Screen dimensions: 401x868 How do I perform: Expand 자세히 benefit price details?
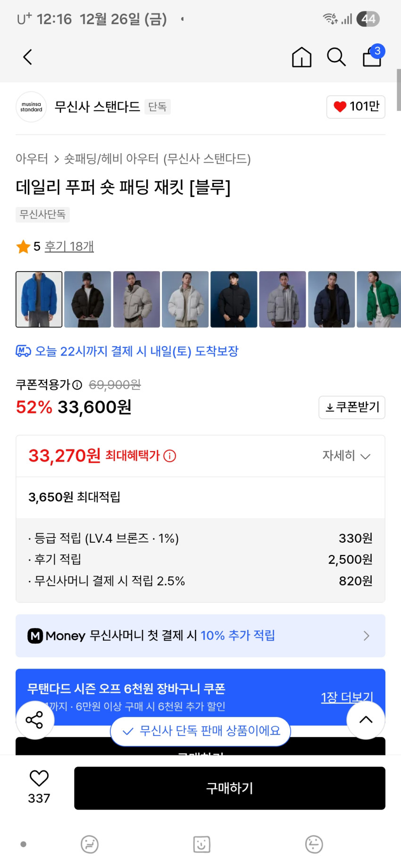coord(346,456)
